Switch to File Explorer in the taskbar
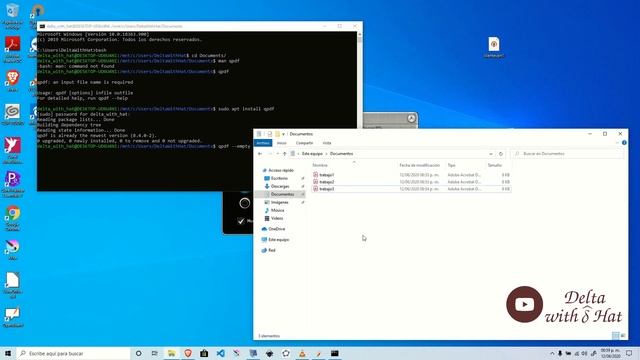This screenshot has height=360, width=640. (171, 353)
